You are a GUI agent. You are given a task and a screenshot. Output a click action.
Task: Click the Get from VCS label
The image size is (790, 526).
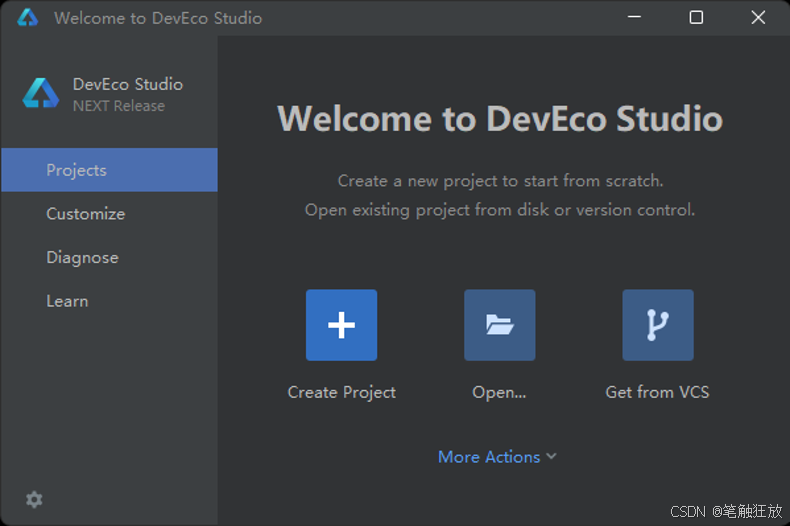tap(657, 392)
